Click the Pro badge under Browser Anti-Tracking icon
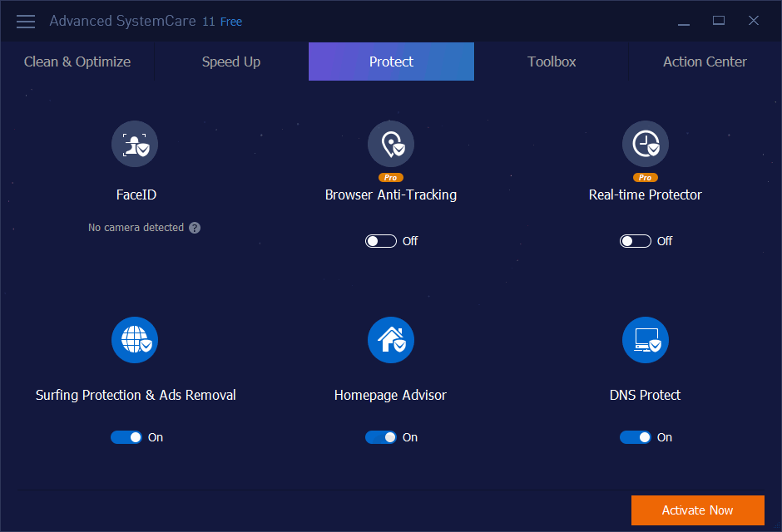Image resolution: width=782 pixels, height=532 pixels. pos(391,177)
